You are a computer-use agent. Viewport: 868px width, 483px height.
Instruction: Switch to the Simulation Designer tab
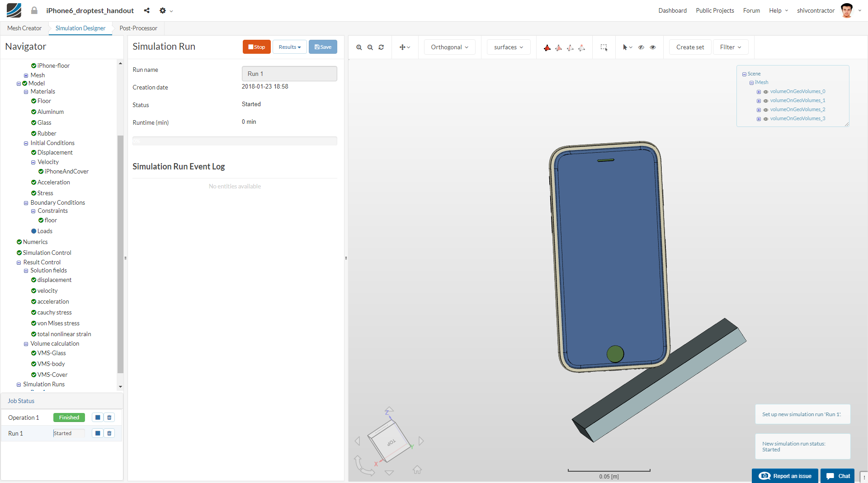(80, 28)
